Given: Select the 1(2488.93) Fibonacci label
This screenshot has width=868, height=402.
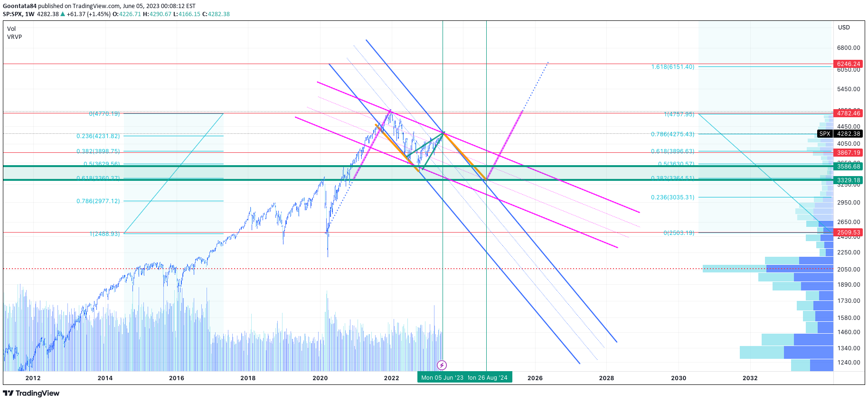Looking at the screenshot, I should point(105,234).
